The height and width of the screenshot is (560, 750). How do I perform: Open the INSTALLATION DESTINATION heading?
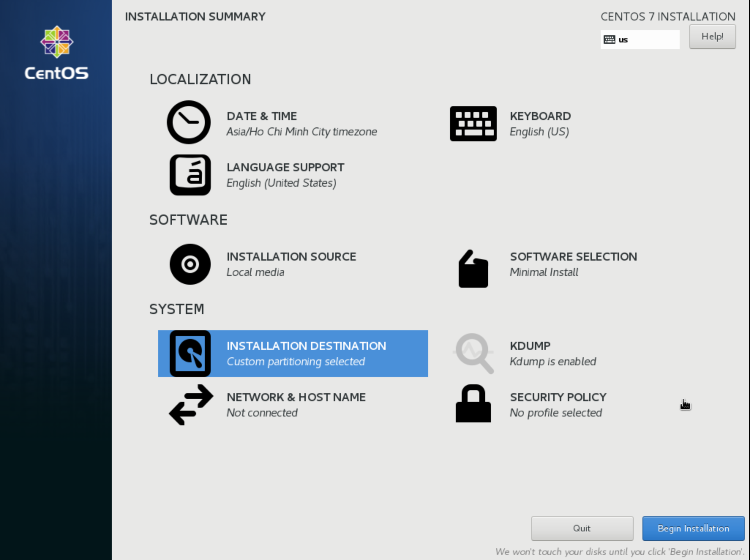tap(306, 346)
